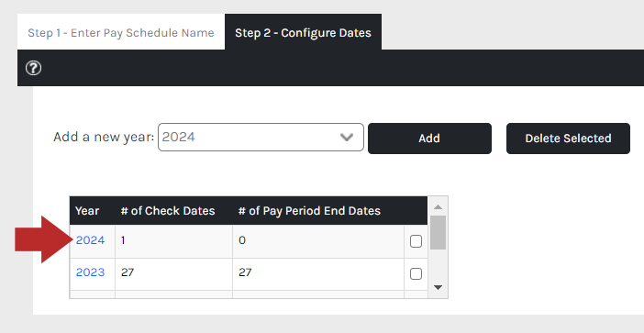Click the # of Check Dates column header
Image resolution: width=644 pixels, height=333 pixels.
[x=168, y=211]
